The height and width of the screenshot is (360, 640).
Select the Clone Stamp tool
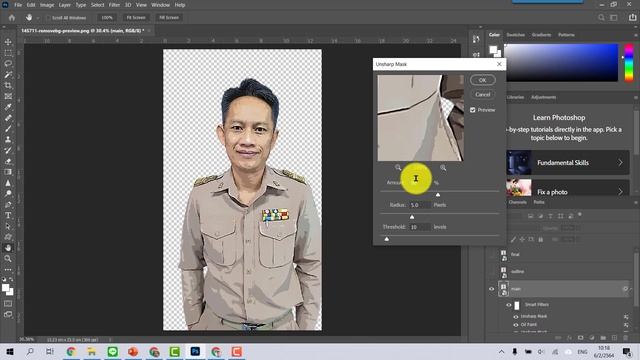[x=8, y=140]
